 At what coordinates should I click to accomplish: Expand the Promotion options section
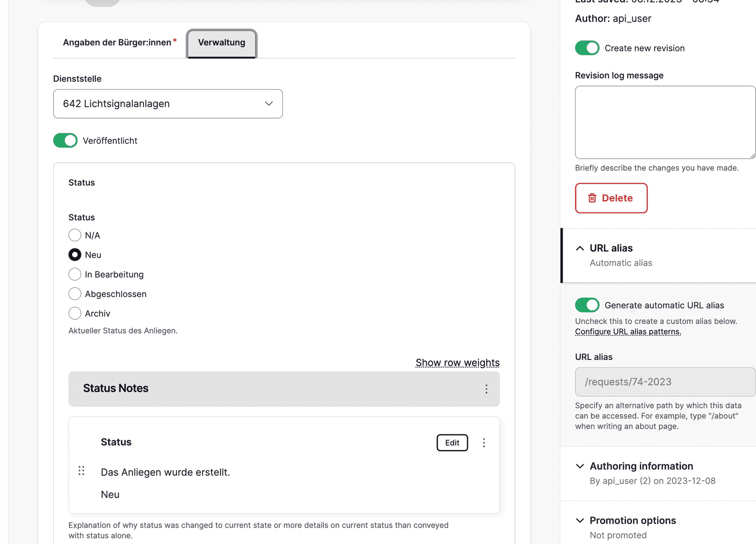point(632,520)
